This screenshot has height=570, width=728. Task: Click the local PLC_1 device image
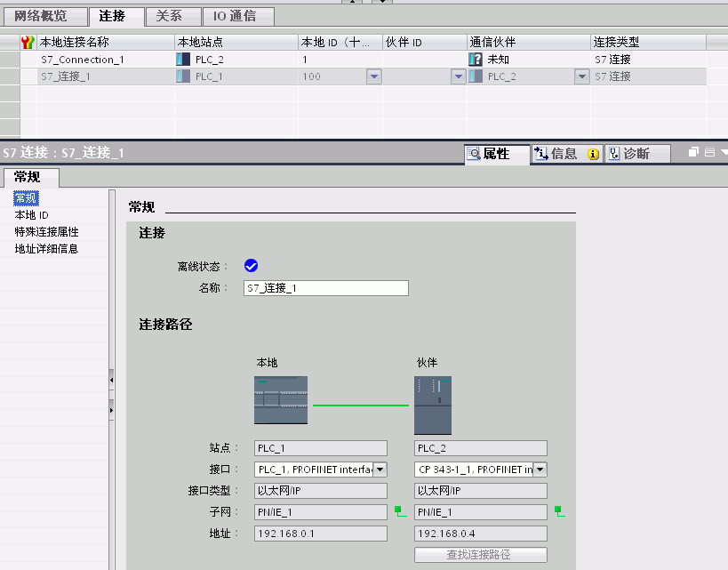281,400
